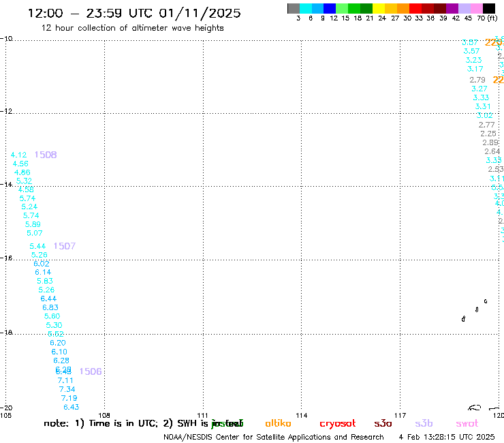Click the wave height value '5.30'

pyautogui.click(x=54, y=325)
